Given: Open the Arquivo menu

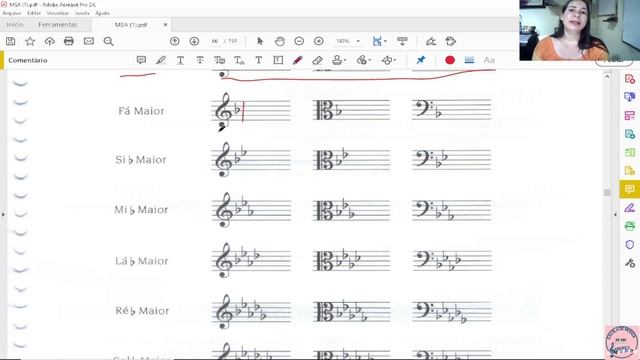Looking at the screenshot, I should coord(11,13).
